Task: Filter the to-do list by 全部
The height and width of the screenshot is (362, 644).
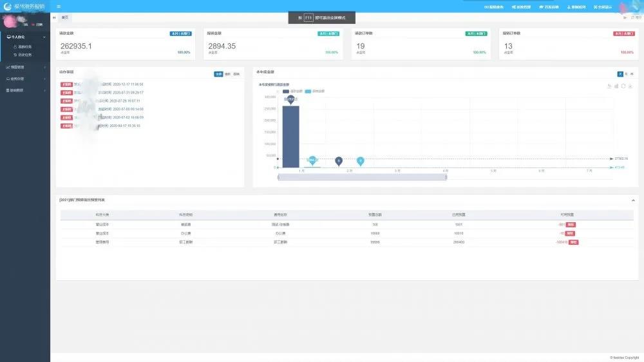Action: [x=218, y=74]
